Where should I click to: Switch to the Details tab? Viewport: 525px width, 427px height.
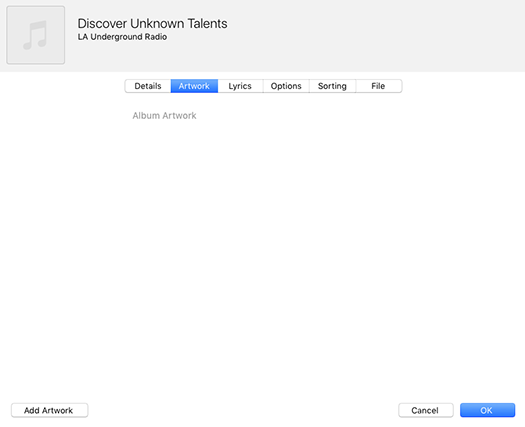pos(148,86)
